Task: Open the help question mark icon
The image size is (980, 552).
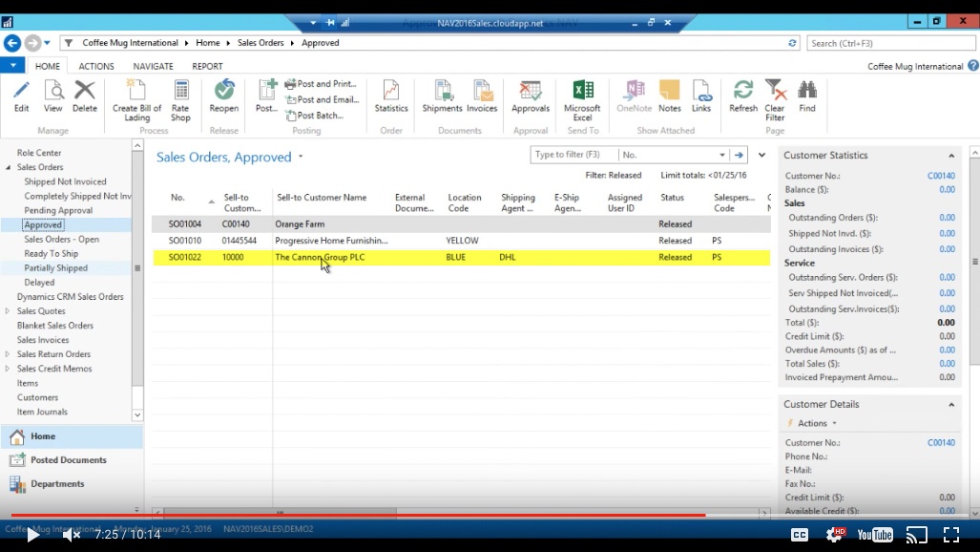Action: coord(973,65)
